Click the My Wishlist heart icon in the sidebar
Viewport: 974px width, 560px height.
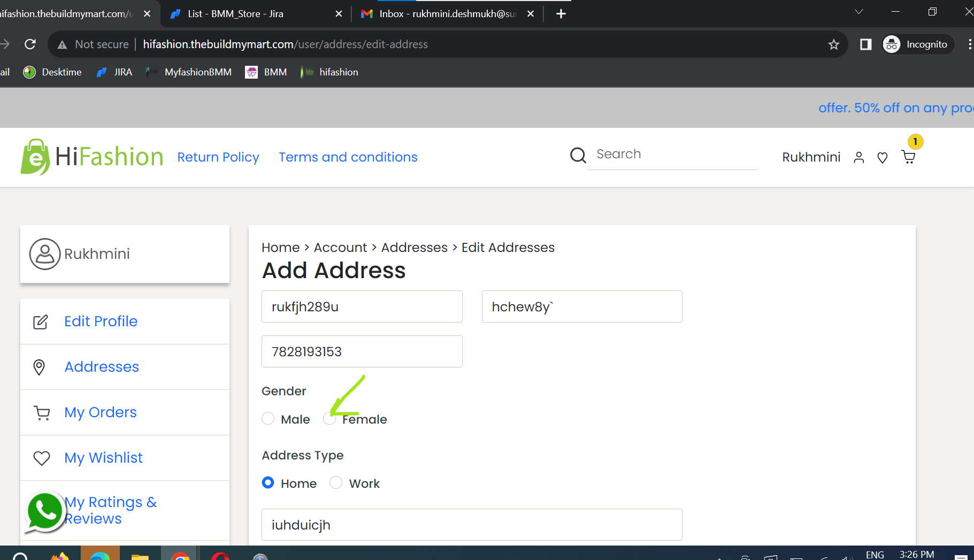click(42, 458)
